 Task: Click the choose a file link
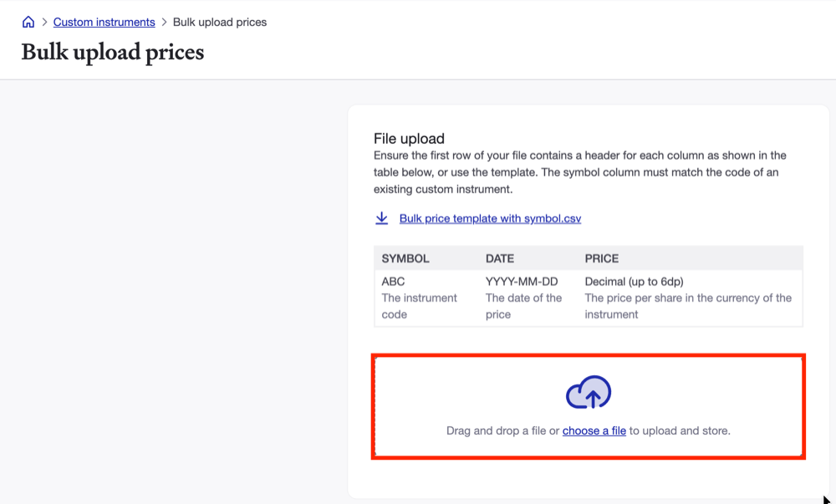tap(594, 430)
